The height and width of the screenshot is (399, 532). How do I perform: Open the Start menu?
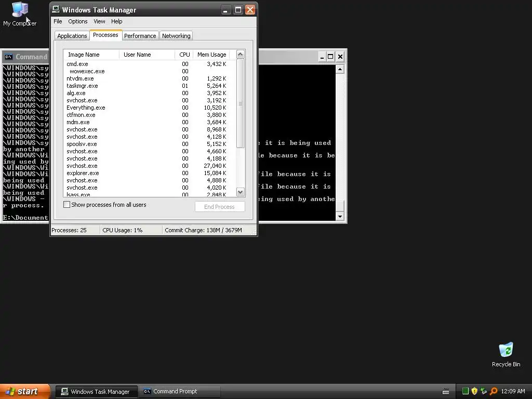pos(25,391)
